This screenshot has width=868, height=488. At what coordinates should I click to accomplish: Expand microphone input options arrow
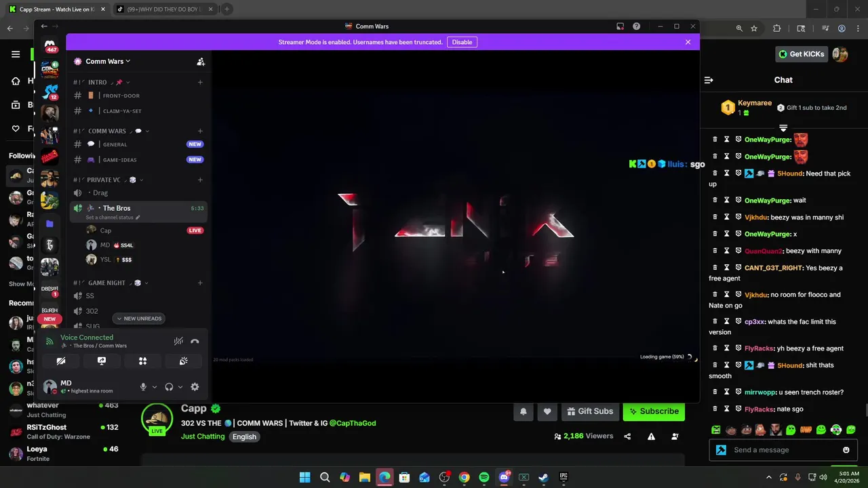pyautogui.click(x=155, y=387)
